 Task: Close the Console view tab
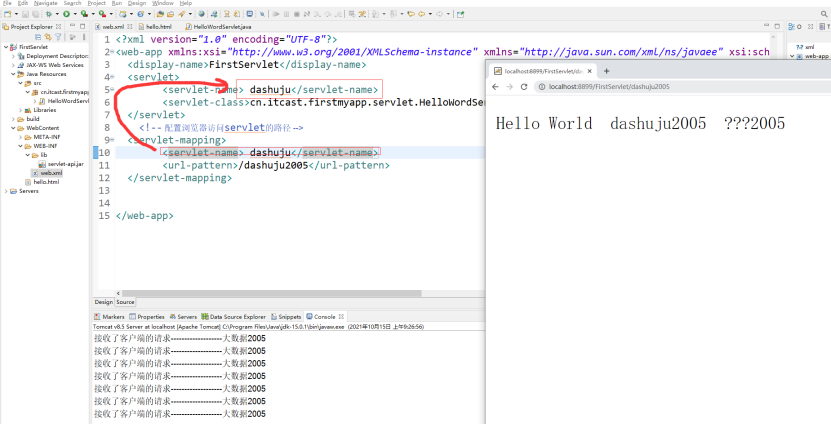(x=341, y=316)
